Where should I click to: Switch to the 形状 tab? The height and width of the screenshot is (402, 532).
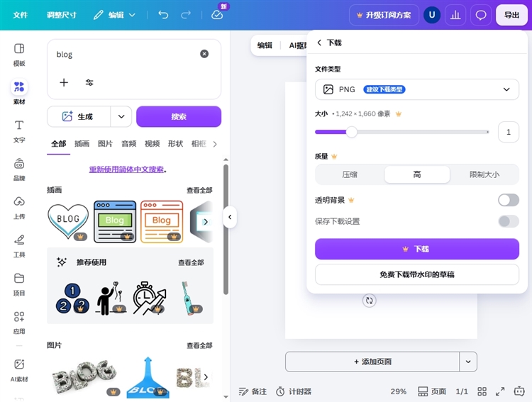pos(175,144)
